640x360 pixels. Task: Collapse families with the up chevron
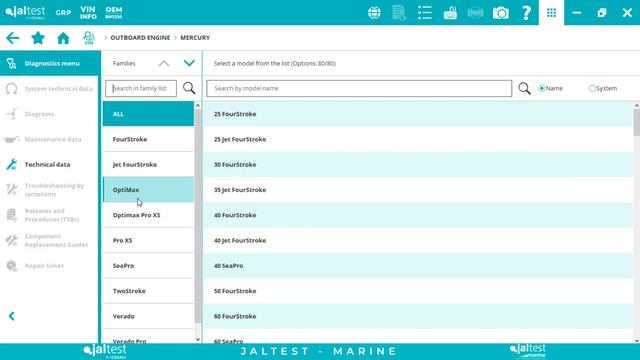(164, 63)
